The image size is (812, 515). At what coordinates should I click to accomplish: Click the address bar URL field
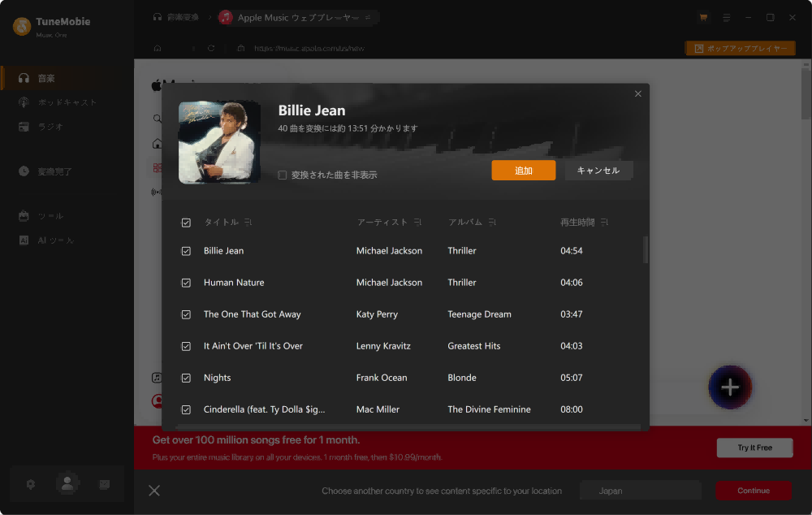[x=309, y=48]
